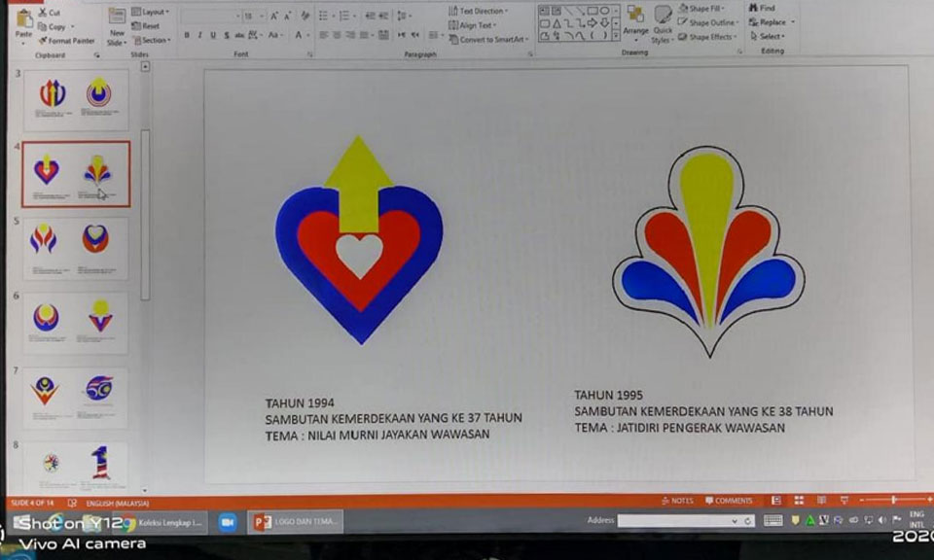Open Zoom app from taskbar

tap(228, 522)
